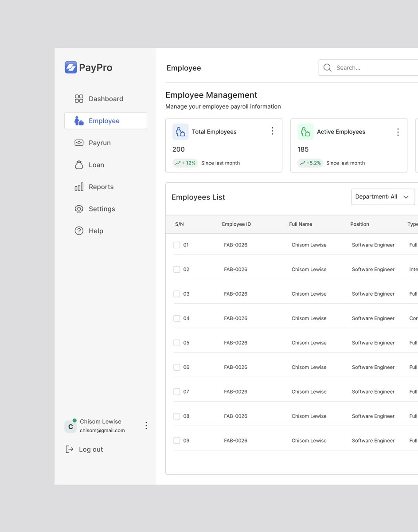Screen dimensions: 418x532
Task: Open user profile three-dot menu
Action: click(x=146, y=426)
